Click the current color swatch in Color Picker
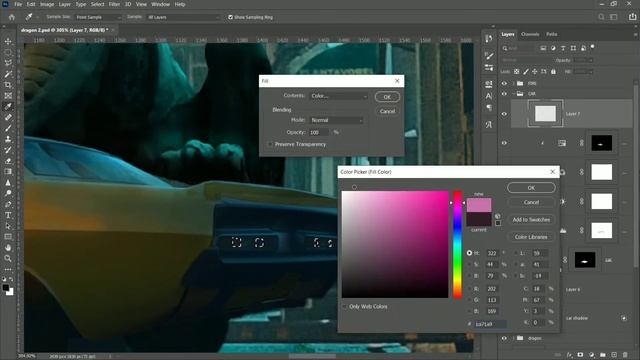This screenshot has height=360, width=640. (479, 219)
